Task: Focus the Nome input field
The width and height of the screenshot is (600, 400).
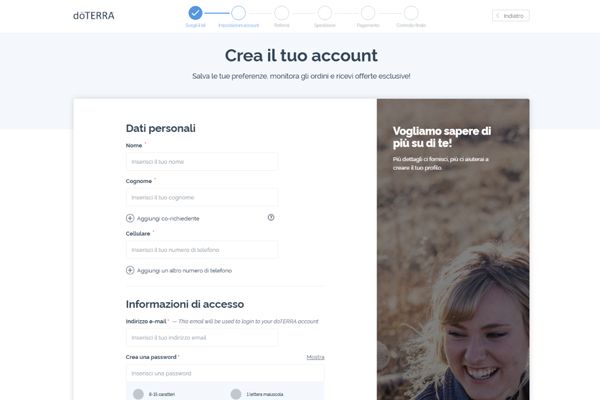Action: 202,162
